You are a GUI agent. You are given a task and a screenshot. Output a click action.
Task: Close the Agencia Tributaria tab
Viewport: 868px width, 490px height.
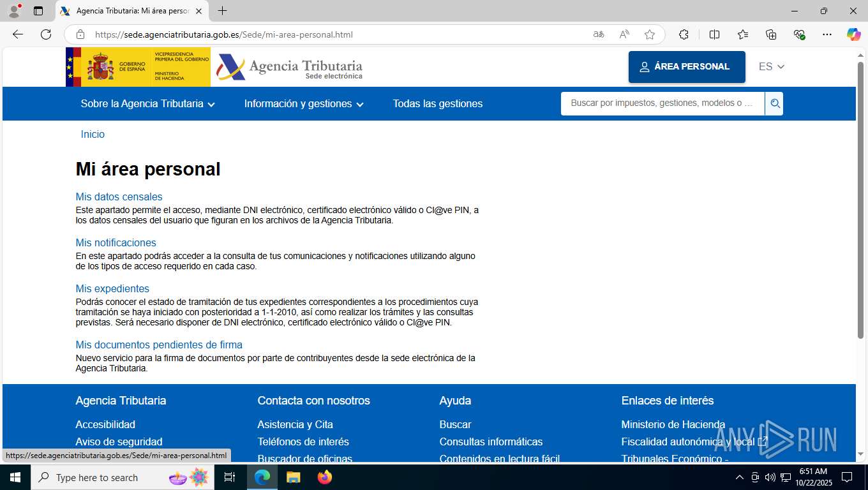(x=198, y=11)
